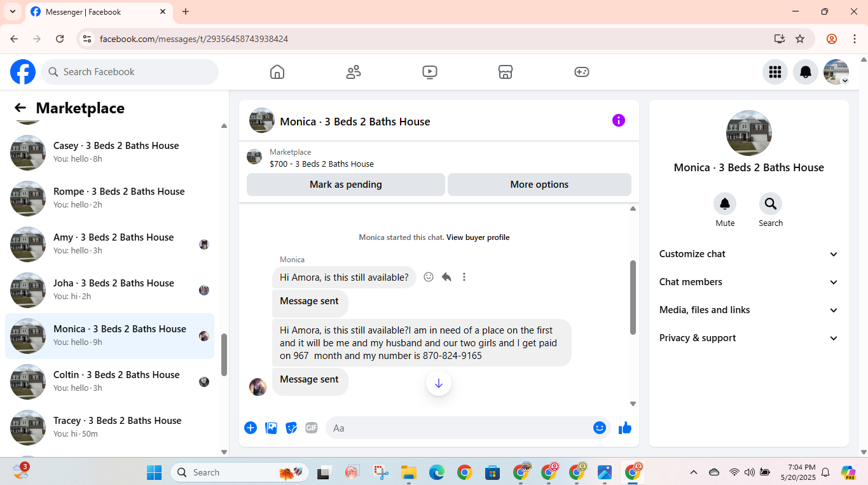Click the Search Facebook field
The image size is (868, 485).
(130, 72)
